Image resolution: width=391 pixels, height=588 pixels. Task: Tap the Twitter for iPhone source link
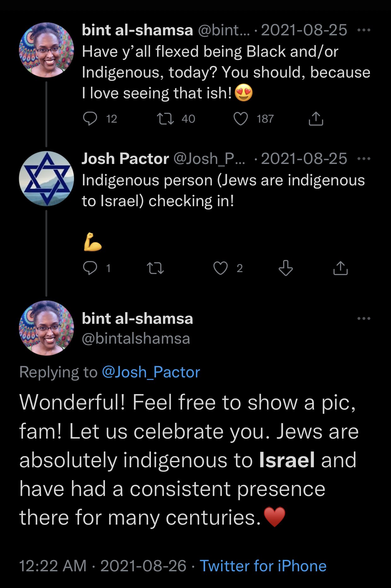(263, 566)
